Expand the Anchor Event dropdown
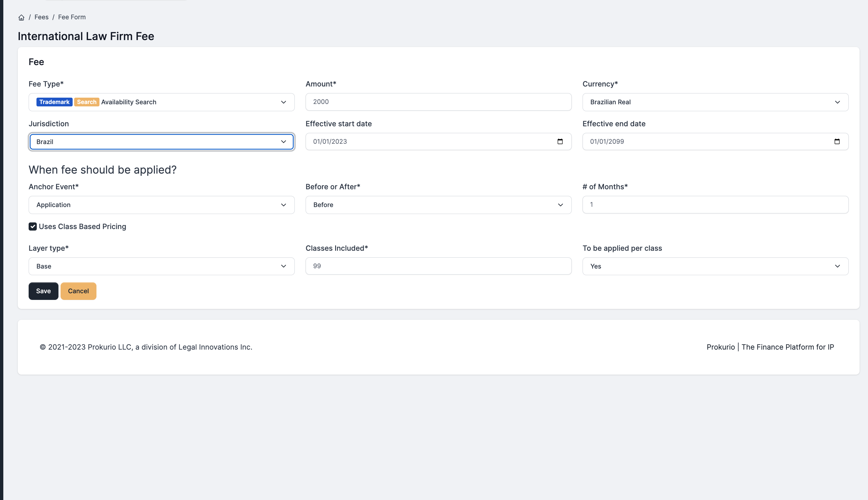The width and height of the screenshot is (868, 500). coord(161,205)
